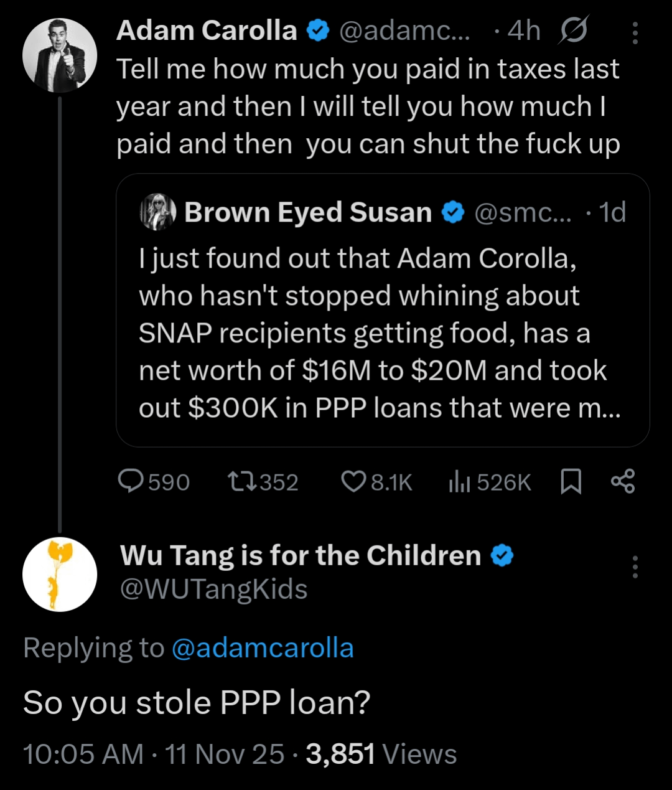Click the @adamcarolla mention link
The height and width of the screenshot is (790, 672).
[x=262, y=648]
